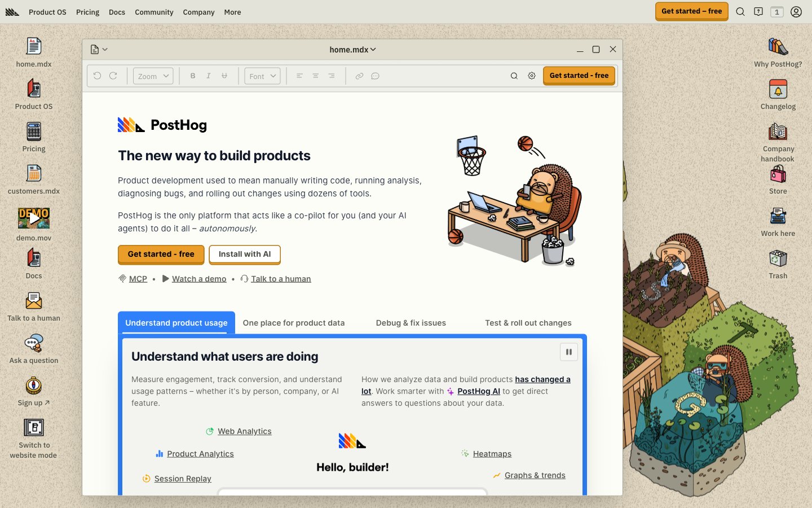
Task: Pause the slideshow autoplay
Action: (569, 352)
